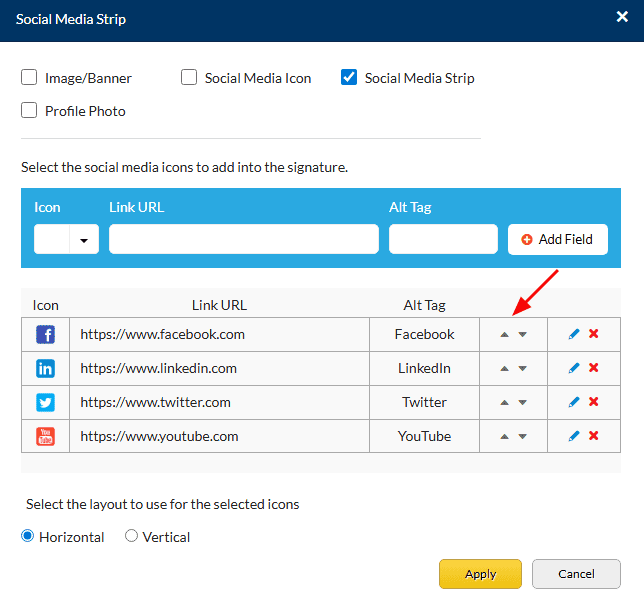
Task: Click the pencil edit icon for Twitter row
Action: pyautogui.click(x=574, y=402)
